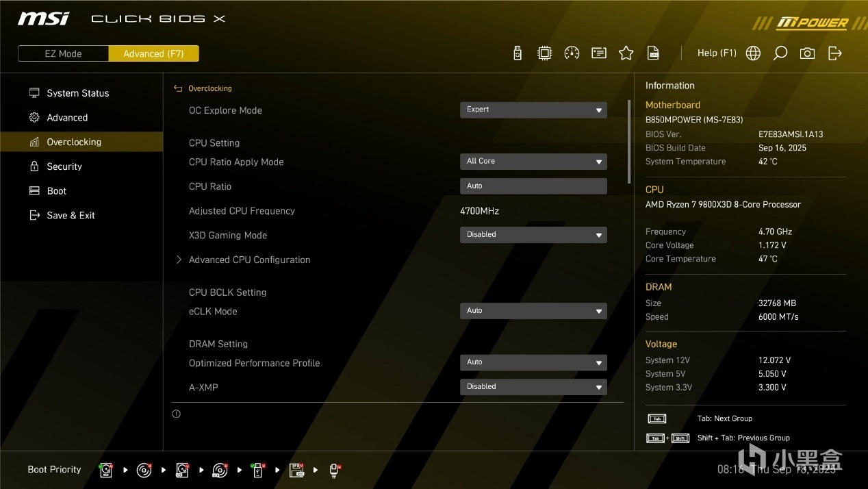Click the info circle icon below settings
This screenshot has width=868, height=489.
(177, 414)
